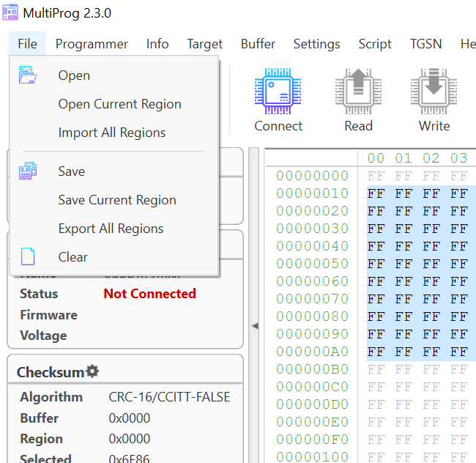Click the Voltage label

coord(43,336)
